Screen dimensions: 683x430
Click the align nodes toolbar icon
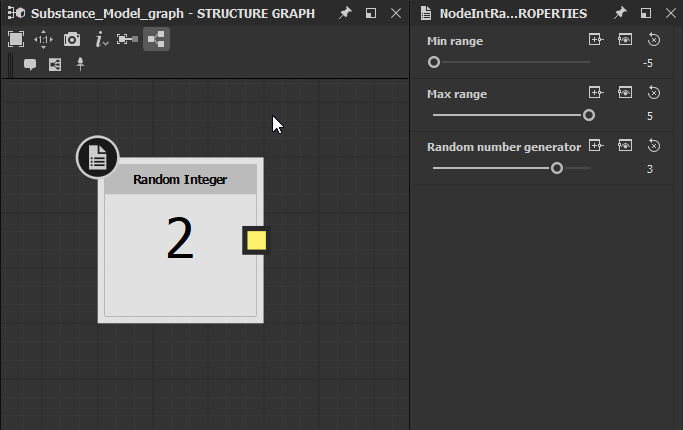(x=127, y=40)
